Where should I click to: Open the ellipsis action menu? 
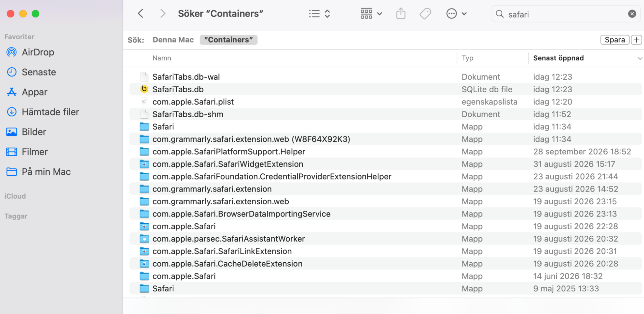451,14
